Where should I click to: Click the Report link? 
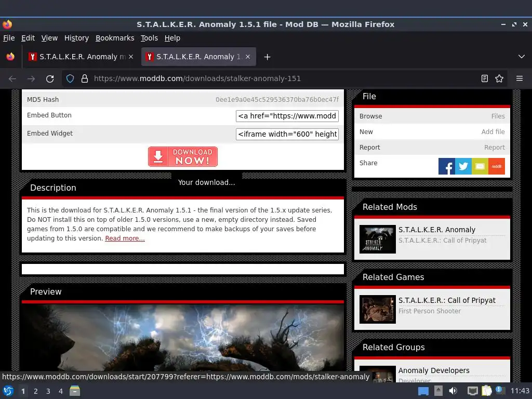[x=495, y=147]
